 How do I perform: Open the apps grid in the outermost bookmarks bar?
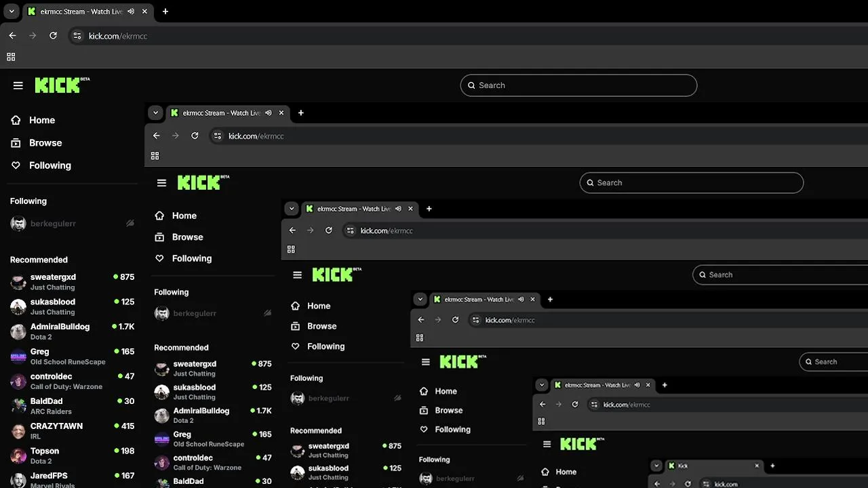tap(11, 57)
